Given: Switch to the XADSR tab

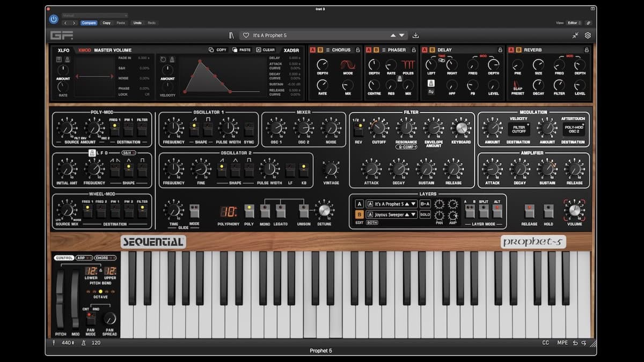Looking at the screenshot, I should (x=291, y=50).
